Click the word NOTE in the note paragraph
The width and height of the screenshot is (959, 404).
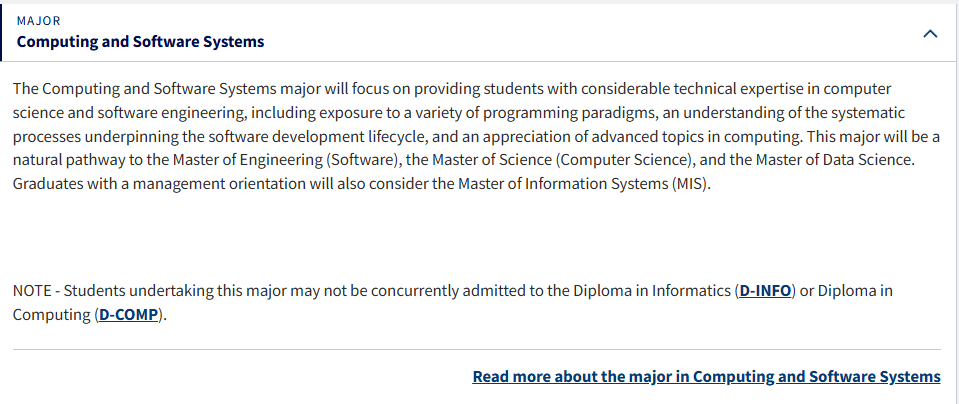(32, 290)
